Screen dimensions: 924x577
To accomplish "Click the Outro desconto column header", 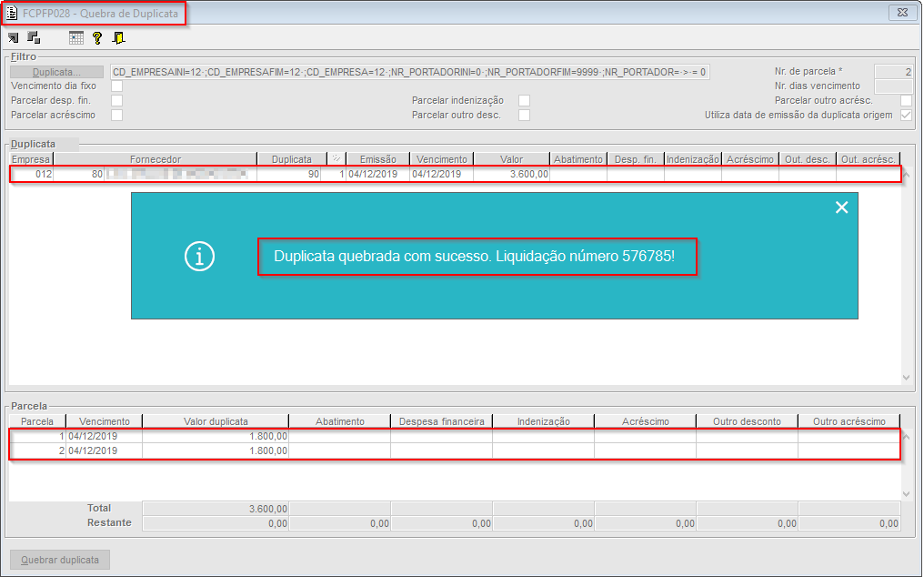I will [747, 421].
